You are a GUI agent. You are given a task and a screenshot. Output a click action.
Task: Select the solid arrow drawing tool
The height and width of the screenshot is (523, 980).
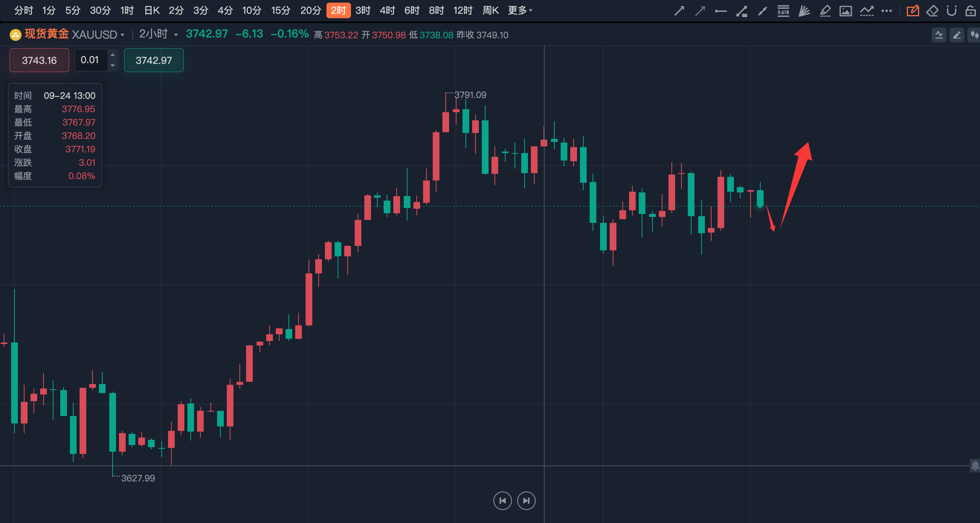(x=679, y=11)
